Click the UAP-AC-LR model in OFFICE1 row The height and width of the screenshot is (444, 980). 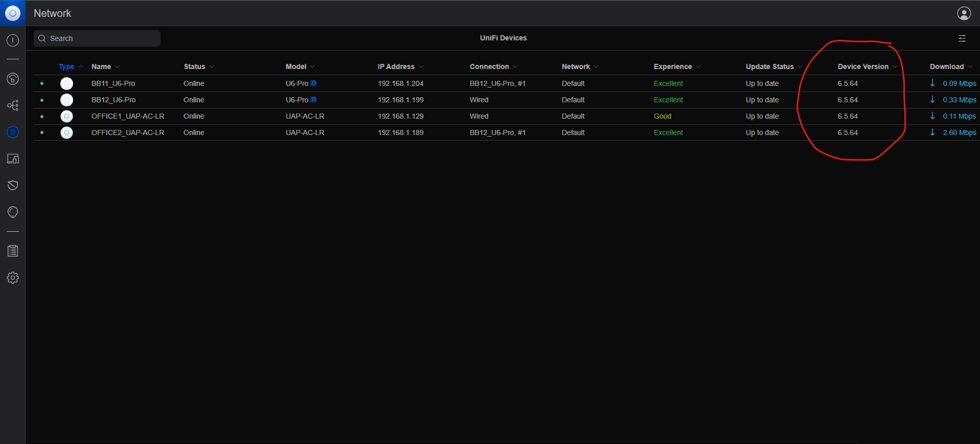coord(305,116)
